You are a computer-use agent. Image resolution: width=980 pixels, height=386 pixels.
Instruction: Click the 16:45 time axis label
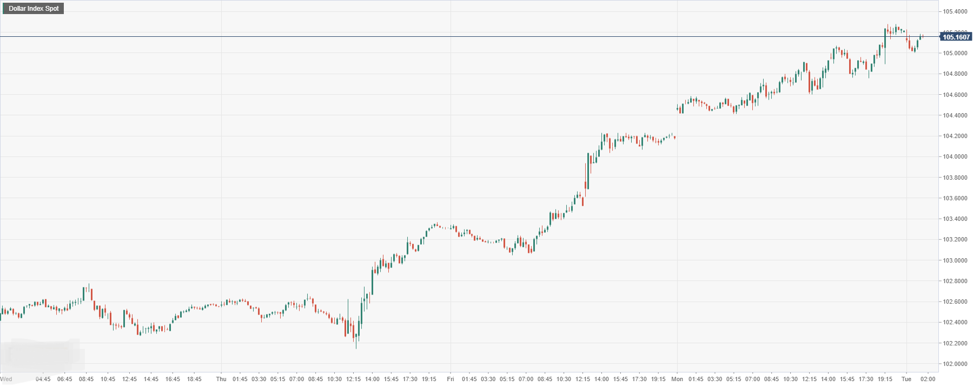tap(173, 379)
